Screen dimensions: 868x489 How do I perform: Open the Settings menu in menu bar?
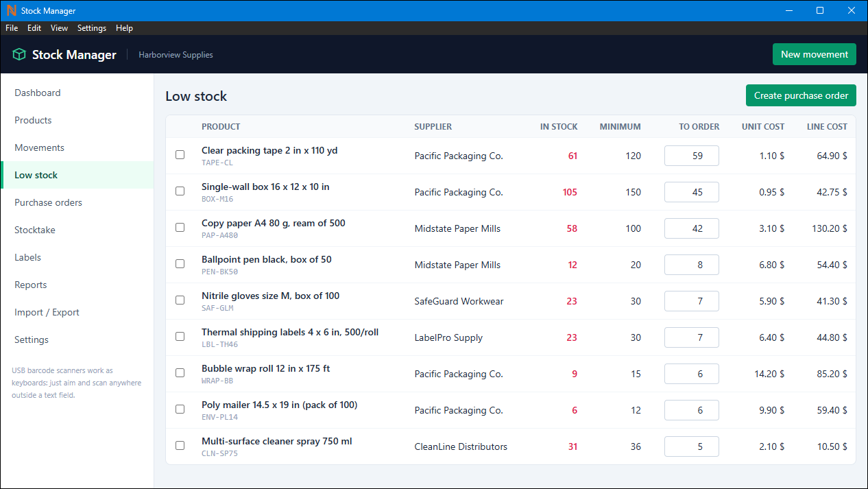pos(92,28)
